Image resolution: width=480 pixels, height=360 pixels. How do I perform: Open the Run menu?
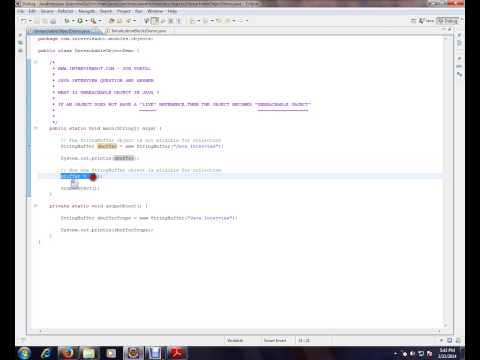point(139,11)
